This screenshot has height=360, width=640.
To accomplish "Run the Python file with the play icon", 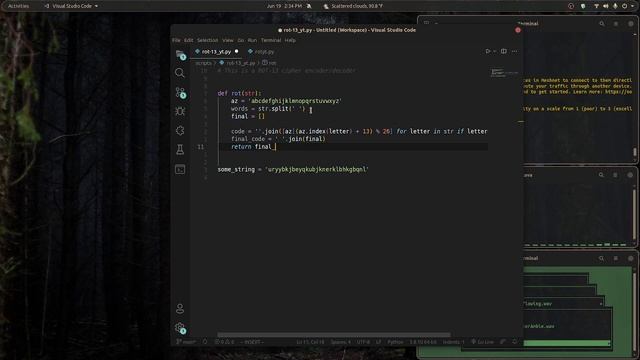I will [x=488, y=51].
